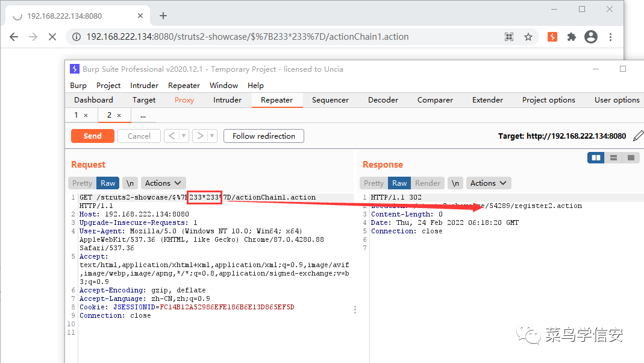Screen dimensions: 644x363
Task: Click the Chrome address bar URL
Action: [248, 37]
